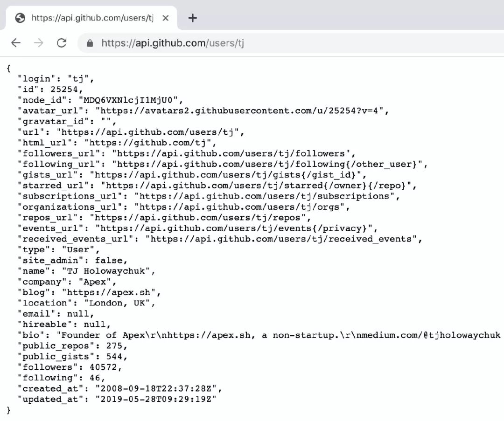Click the bio text Founder of Apex
The image size is (504, 421).
click(103, 335)
